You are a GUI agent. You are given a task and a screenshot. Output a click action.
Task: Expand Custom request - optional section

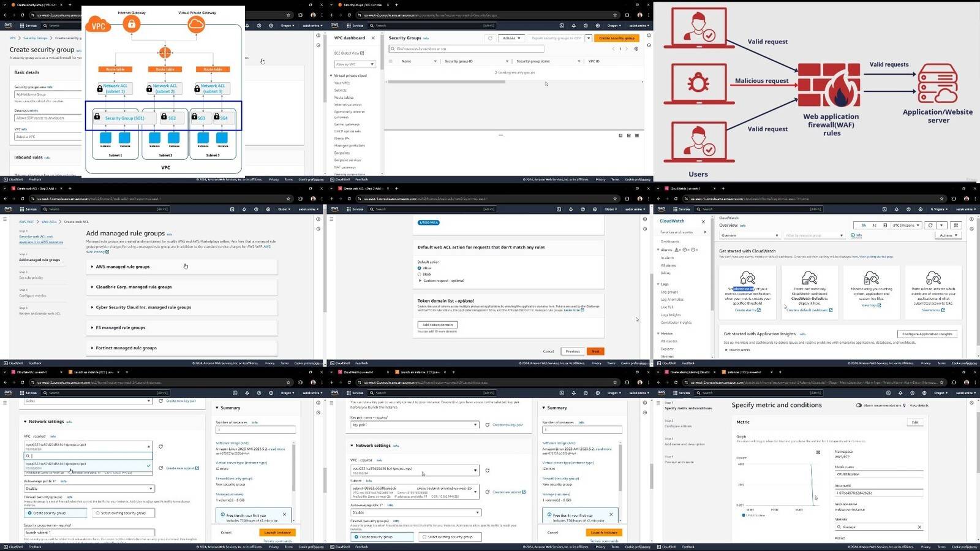point(442,281)
